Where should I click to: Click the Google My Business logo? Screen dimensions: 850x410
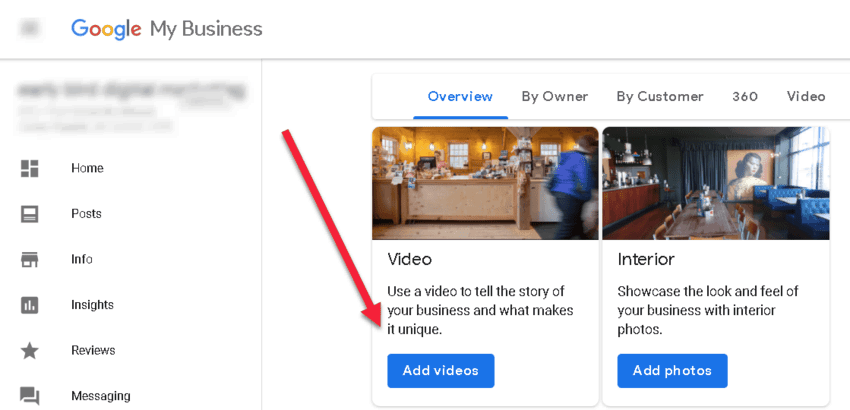(166, 29)
